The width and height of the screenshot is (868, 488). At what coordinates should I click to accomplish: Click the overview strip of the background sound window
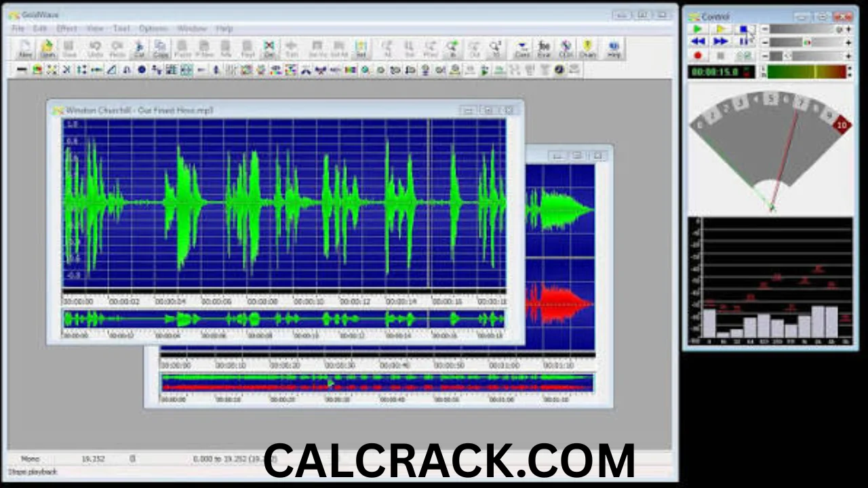coord(377,383)
